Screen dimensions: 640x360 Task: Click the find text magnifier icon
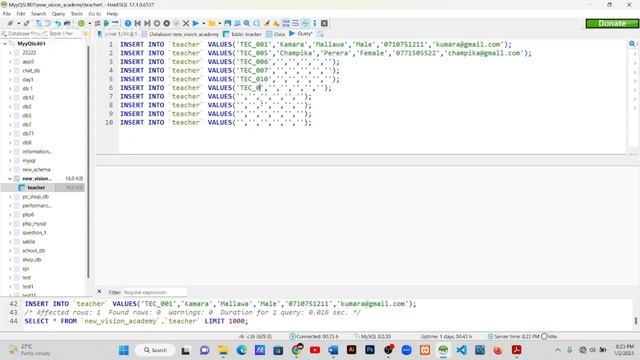point(247,23)
